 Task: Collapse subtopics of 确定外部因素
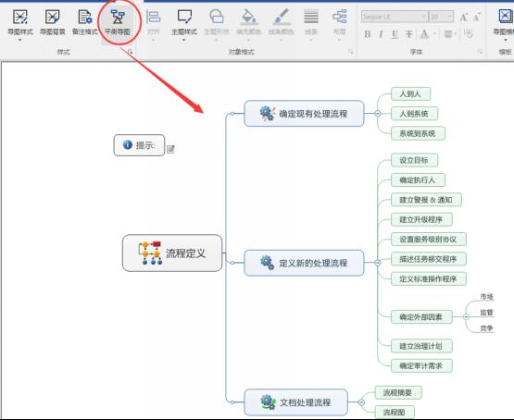click(466, 317)
